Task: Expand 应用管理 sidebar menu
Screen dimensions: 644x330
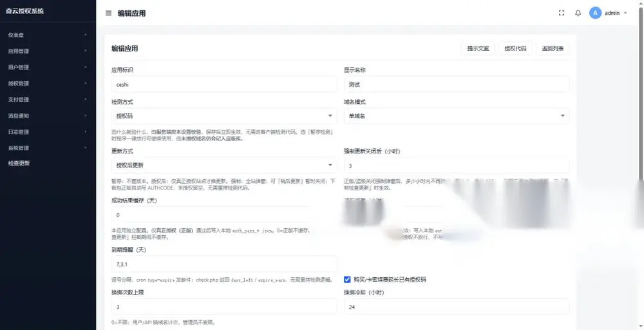Action: click(x=48, y=51)
